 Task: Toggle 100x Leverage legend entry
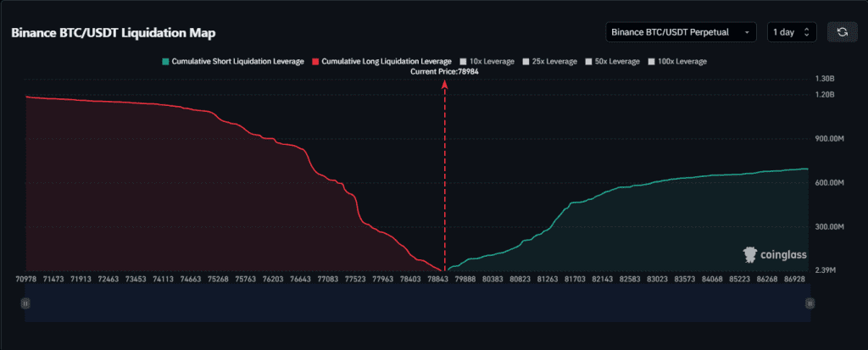point(677,62)
